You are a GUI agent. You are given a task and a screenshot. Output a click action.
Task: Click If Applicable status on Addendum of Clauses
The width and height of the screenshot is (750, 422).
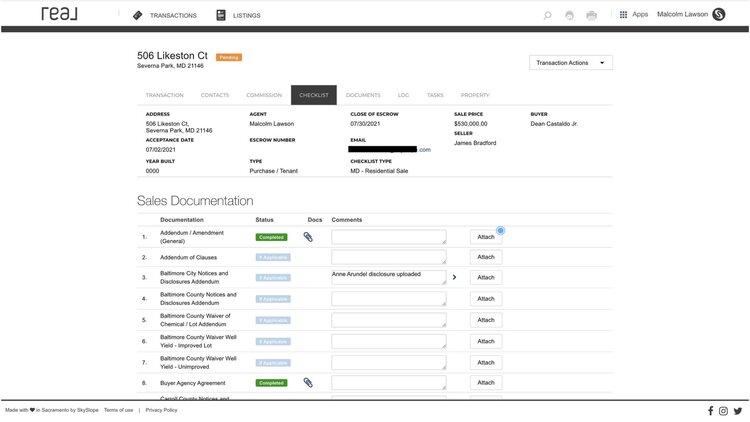point(273,257)
